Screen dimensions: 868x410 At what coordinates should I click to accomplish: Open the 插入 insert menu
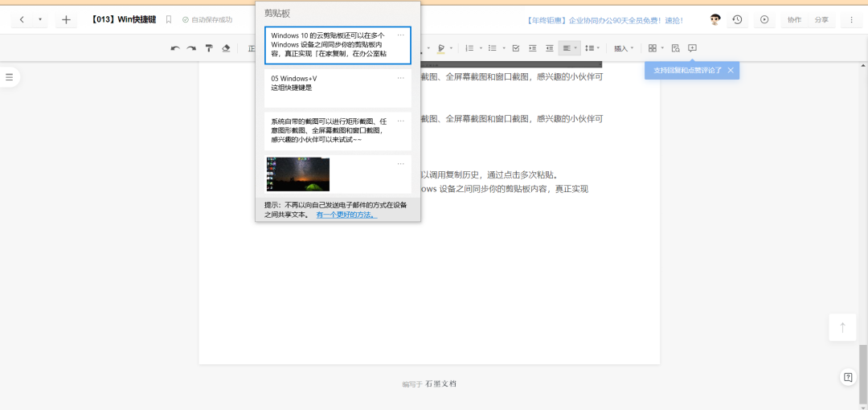pos(624,48)
